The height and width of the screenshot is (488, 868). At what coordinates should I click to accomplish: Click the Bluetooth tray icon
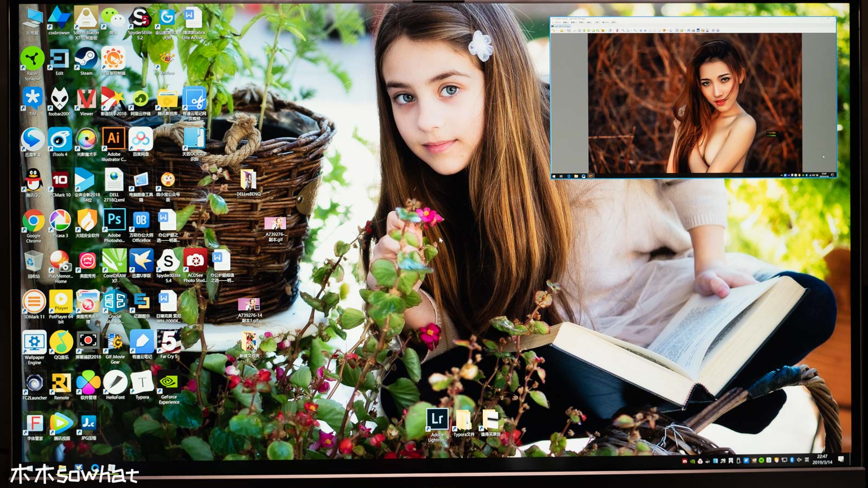[792, 460]
